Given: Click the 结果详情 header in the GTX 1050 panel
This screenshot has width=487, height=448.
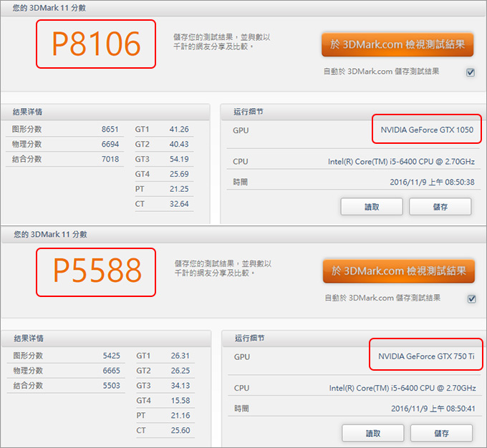Looking at the screenshot, I should 27,112.
